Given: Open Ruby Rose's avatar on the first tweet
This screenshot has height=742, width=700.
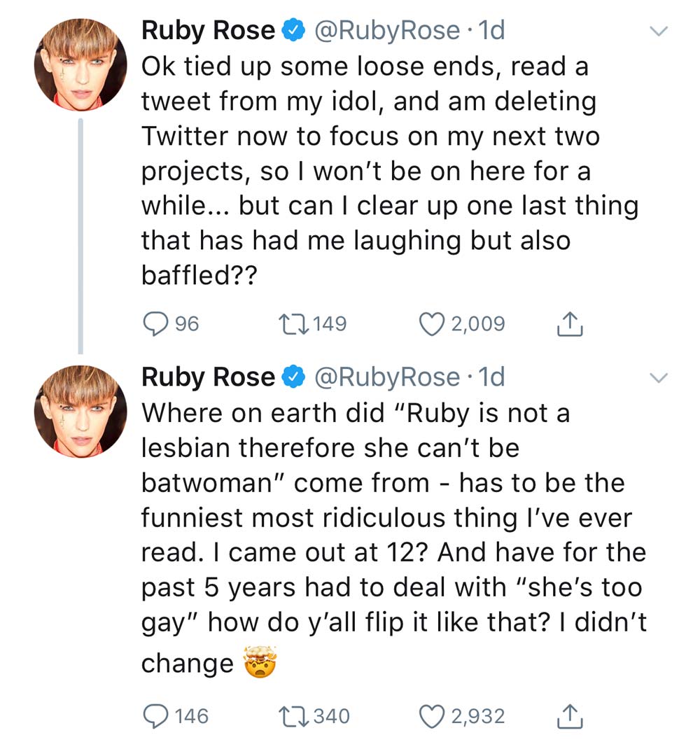Looking at the screenshot, I should (80, 64).
